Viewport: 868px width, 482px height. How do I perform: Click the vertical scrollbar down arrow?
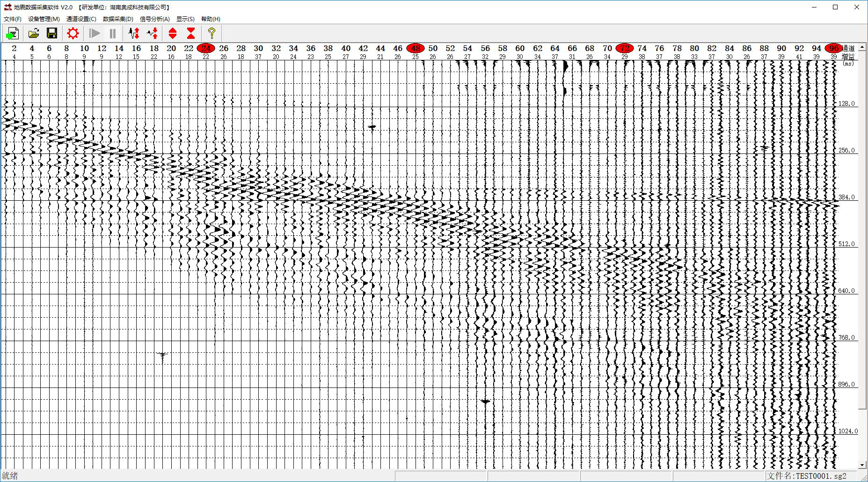(862, 465)
